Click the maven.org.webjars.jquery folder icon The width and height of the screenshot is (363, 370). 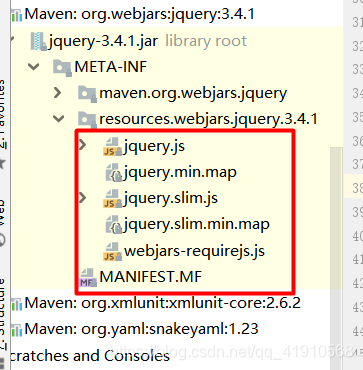coord(87,93)
